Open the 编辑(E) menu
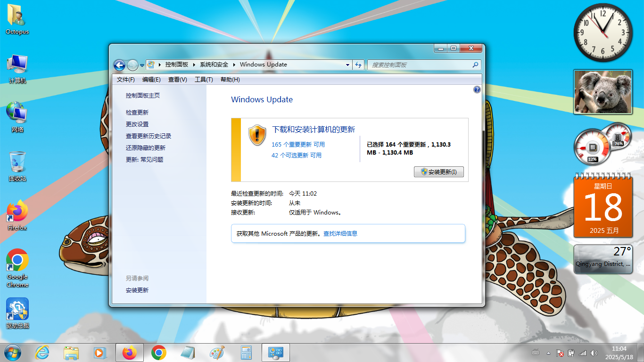The height and width of the screenshot is (362, 644). tap(151, 80)
